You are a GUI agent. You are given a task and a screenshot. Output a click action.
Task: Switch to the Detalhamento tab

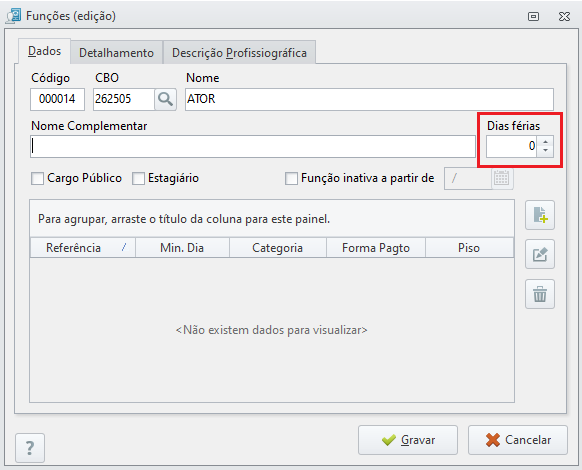tap(117, 53)
